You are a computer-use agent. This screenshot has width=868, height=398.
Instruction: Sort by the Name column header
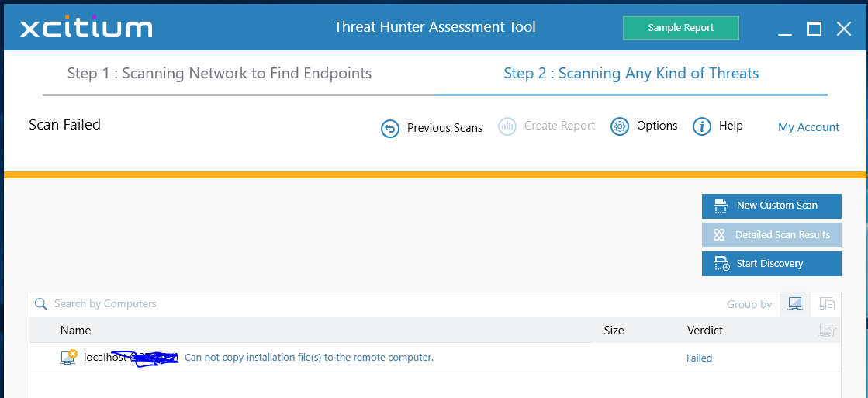[x=76, y=331]
